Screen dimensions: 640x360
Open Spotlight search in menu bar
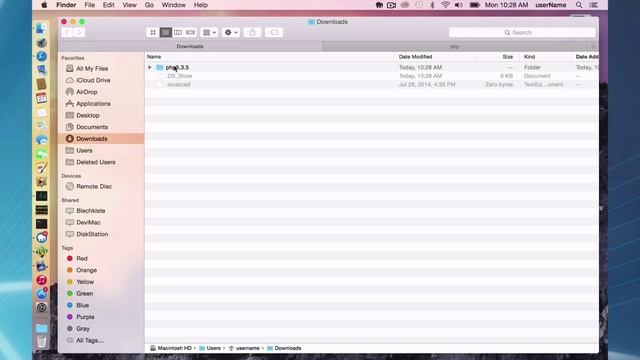(x=579, y=5)
